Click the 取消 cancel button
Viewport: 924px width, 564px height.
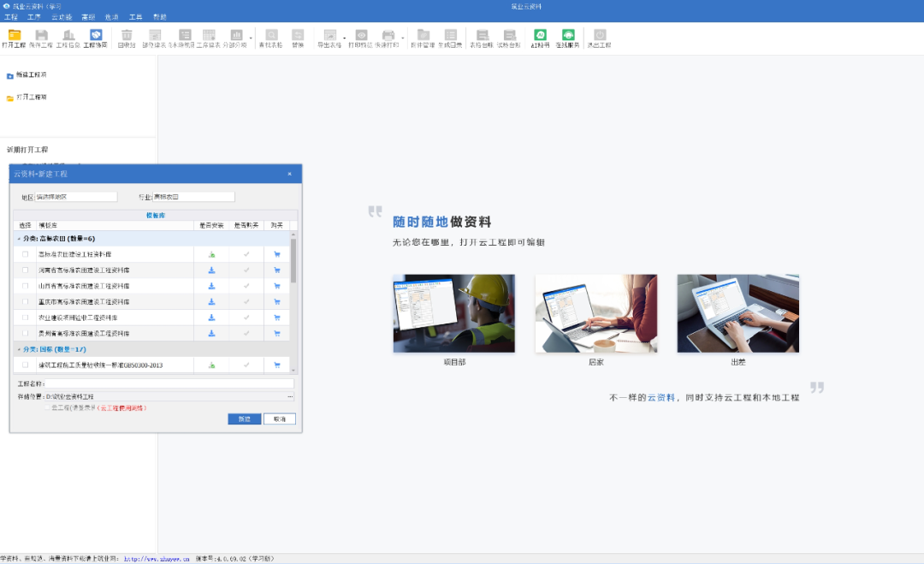click(x=279, y=419)
